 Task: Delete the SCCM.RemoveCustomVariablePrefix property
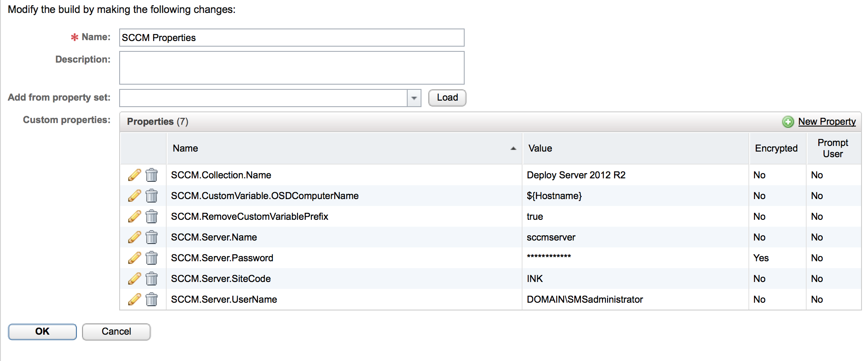click(x=152, y=216)
